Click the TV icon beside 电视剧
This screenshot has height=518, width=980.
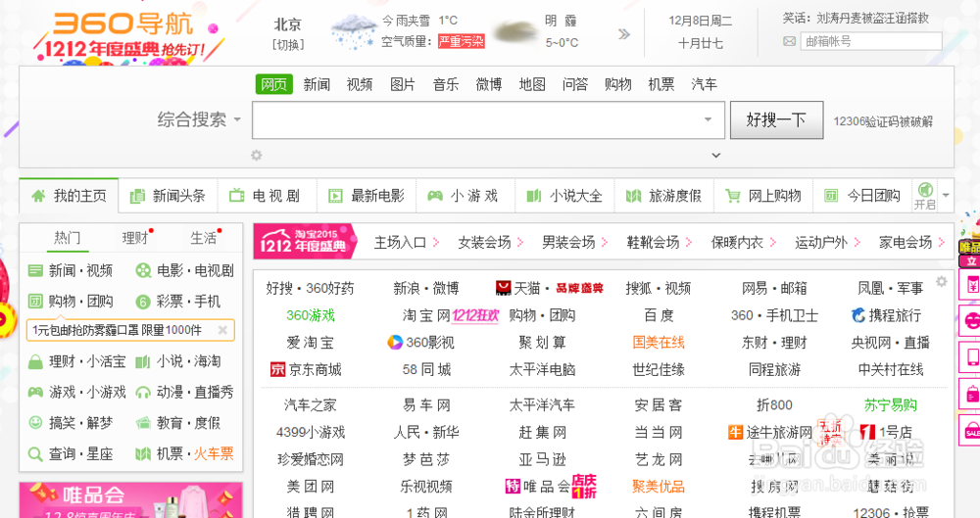(236, 196)
